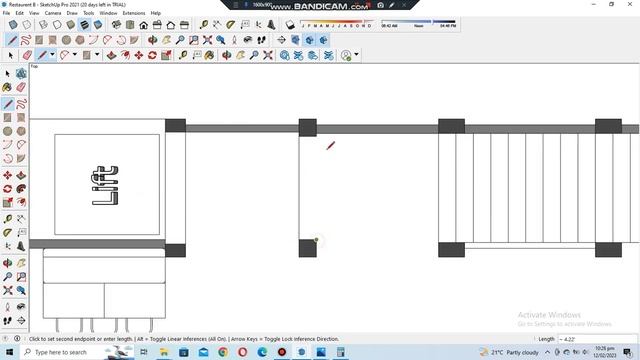640x360 pixels.
Task: Select Walk tool in camera toolbar row
Action: (x=262, y=40)
